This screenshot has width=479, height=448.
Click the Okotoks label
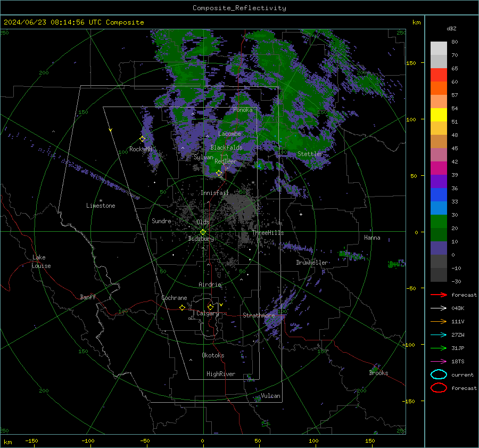point(213,355)
